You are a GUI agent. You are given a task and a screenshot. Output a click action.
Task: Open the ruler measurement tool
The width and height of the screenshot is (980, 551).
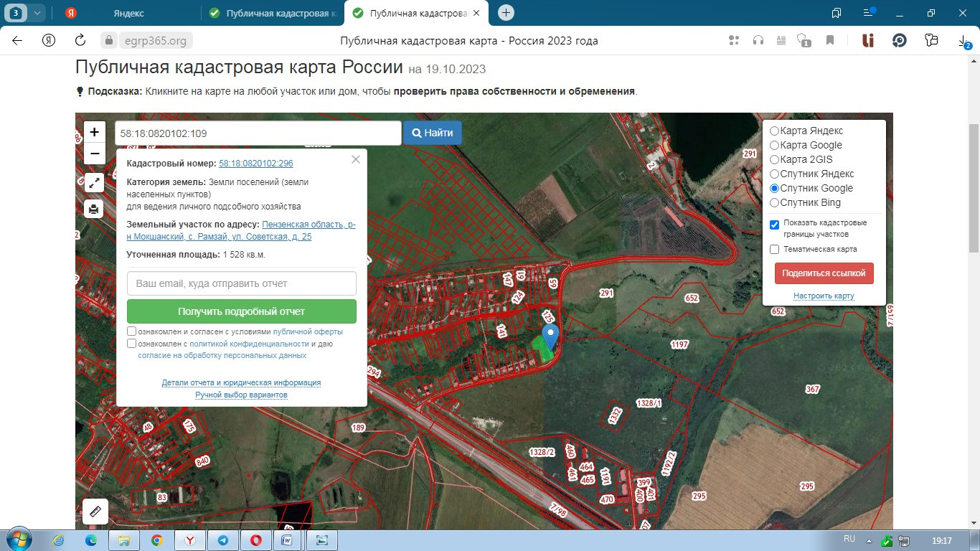pos(95,511)
